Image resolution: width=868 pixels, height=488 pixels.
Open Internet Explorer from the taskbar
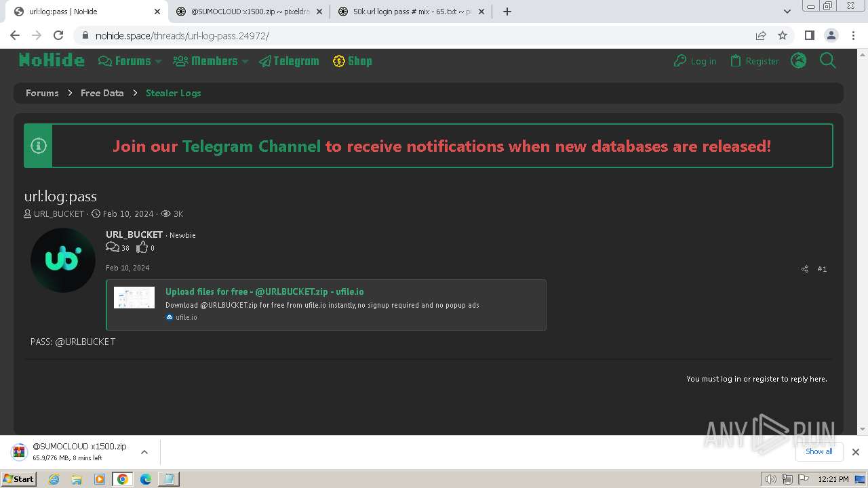point(54,479)
